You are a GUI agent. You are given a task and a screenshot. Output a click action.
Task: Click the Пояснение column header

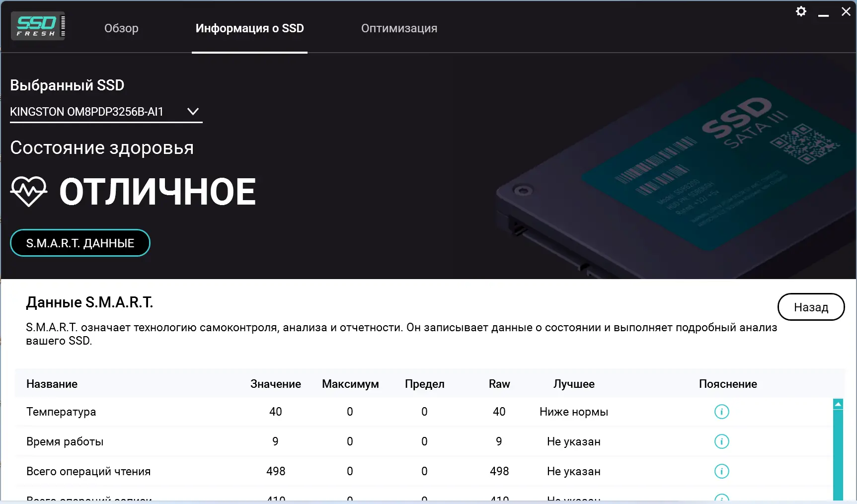pos(728,384)
